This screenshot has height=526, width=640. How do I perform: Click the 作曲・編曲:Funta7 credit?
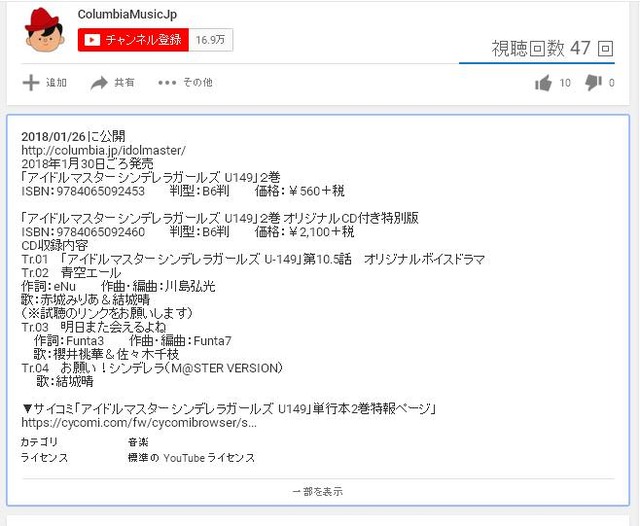click(180, 341)
